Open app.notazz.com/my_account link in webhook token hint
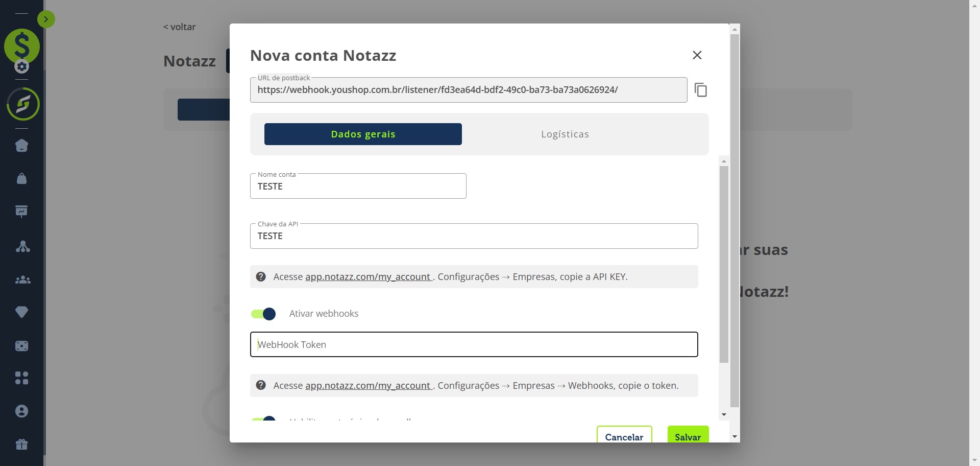Image resolution: width=980 pixels, height=466 pixels. tap(368, 385)
